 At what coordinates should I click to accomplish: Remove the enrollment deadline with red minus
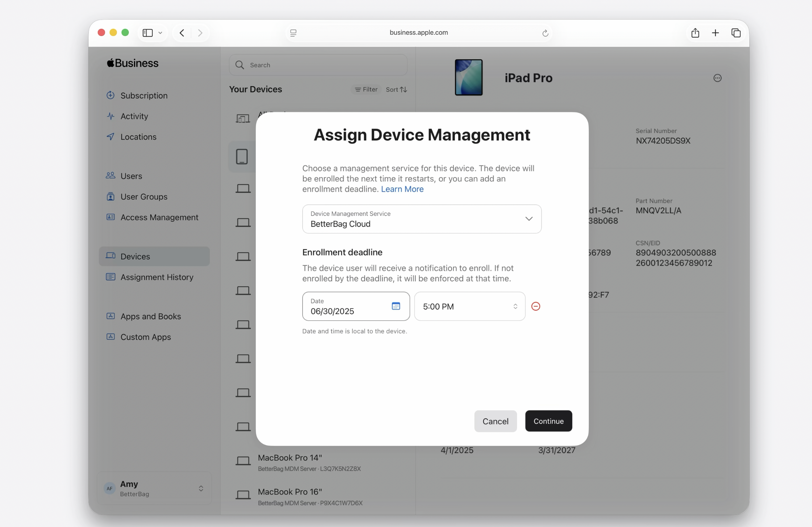pyautogui.click(x=536, y=306)
